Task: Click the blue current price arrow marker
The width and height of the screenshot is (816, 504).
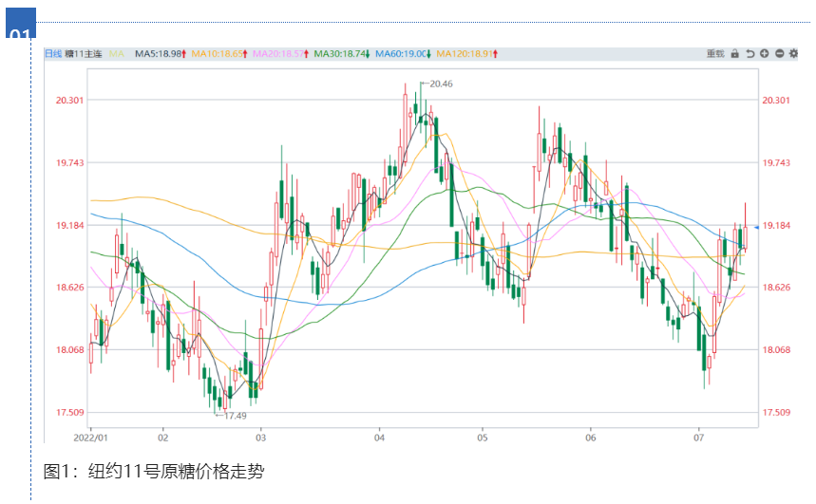Action: tap(756, 228)
